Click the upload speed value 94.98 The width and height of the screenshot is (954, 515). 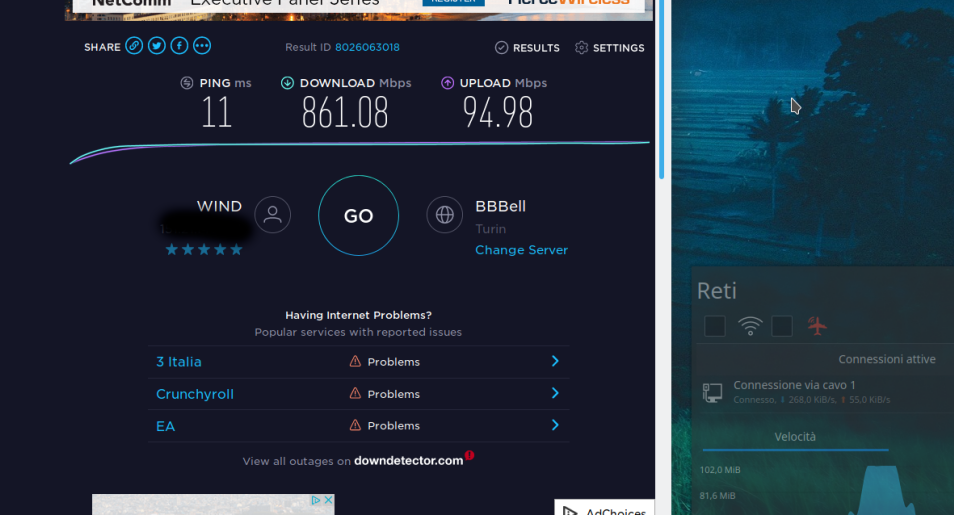[x=498, y=113]
